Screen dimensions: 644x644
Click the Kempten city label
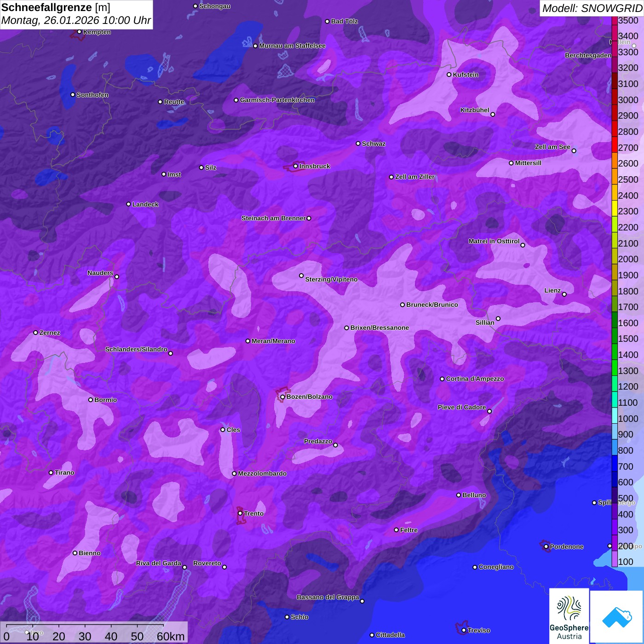[x=97, y=32]
